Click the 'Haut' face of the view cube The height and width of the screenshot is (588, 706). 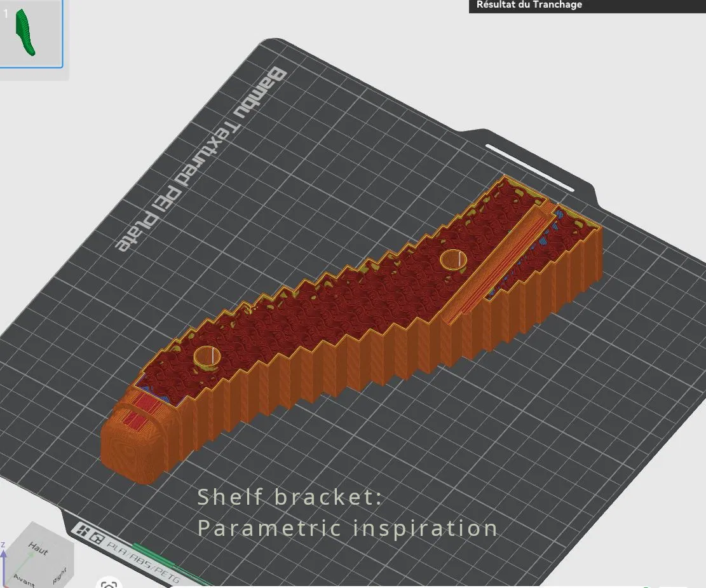38,549
